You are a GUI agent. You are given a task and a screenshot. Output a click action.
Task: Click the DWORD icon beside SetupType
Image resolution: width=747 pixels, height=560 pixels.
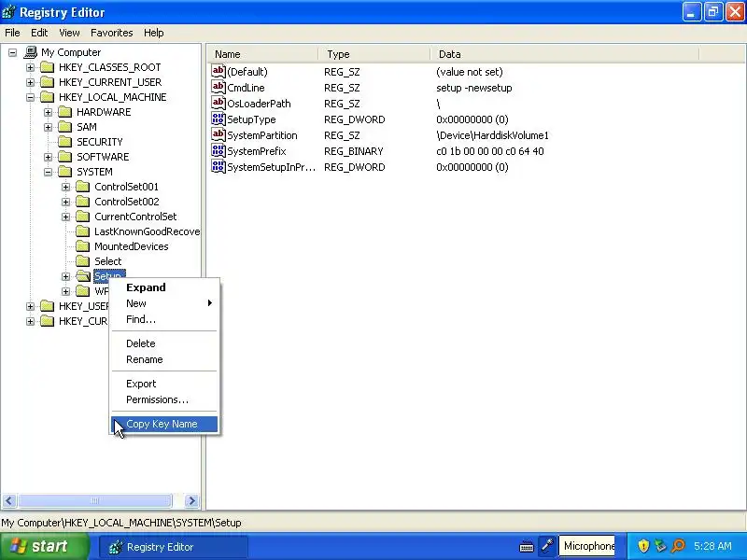coord(218,119)
